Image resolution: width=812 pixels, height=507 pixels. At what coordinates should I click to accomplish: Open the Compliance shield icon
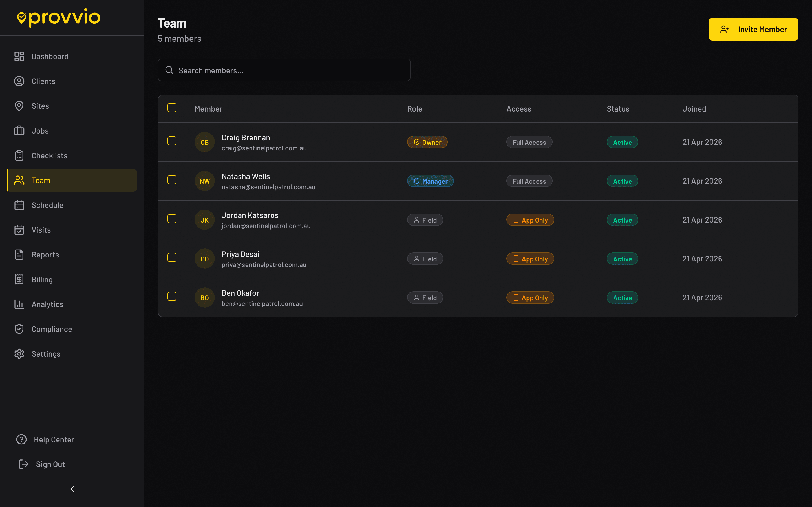point(19,329)
